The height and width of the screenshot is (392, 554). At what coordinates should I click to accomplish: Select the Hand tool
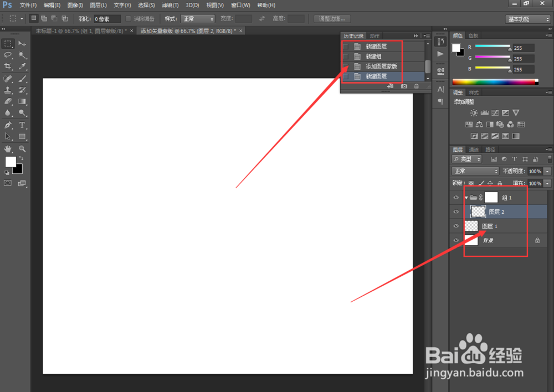pos(8,149)
